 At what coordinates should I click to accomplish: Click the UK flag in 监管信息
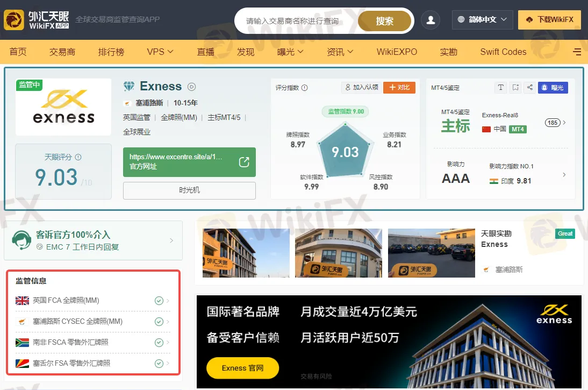(x=22, y=301)
